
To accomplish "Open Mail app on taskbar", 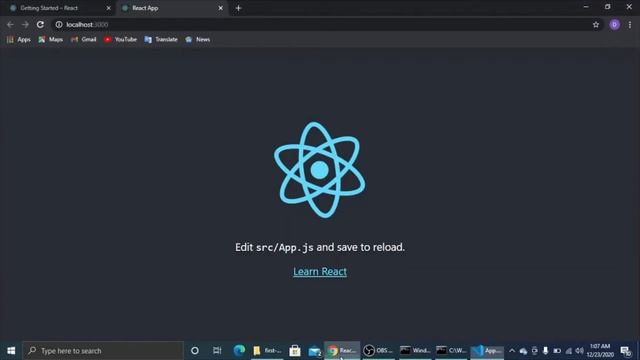I will 314,351.
